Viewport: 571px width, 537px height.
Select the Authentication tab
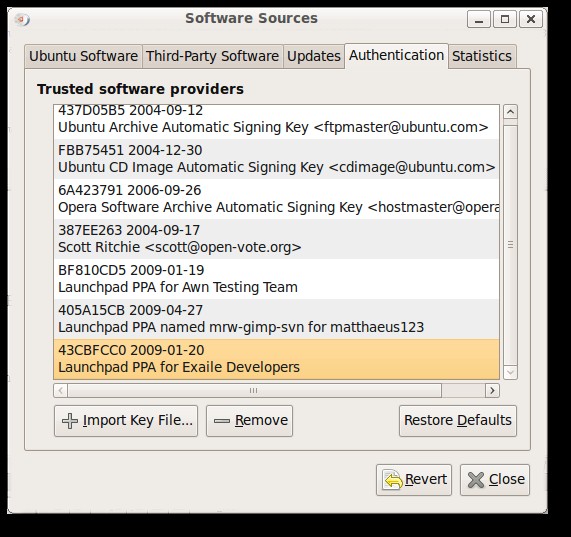pos(396,56)
